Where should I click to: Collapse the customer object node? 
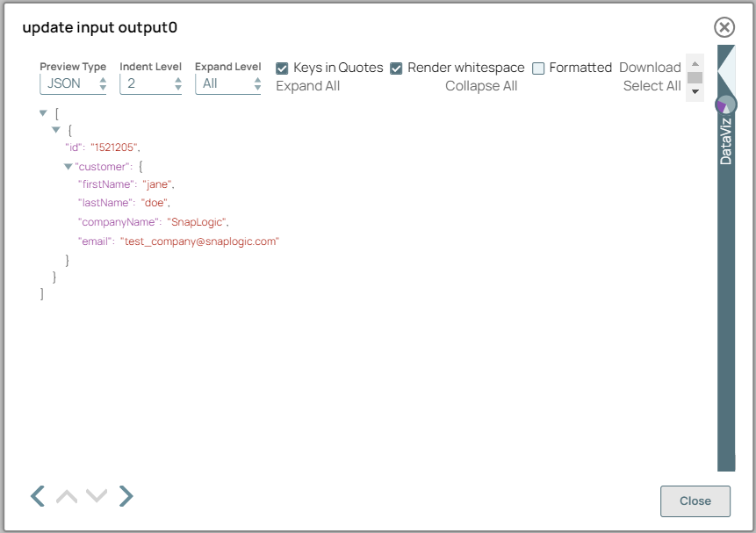(68, 166)
